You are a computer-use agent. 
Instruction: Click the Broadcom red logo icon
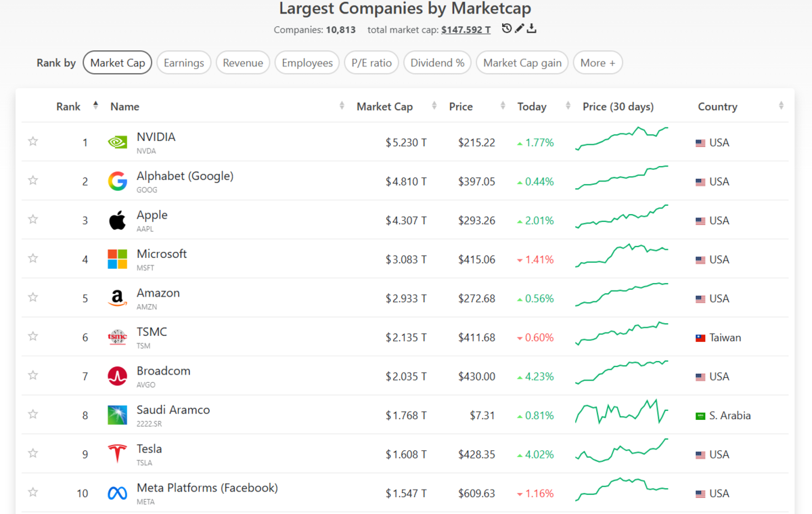click(117, 377)
